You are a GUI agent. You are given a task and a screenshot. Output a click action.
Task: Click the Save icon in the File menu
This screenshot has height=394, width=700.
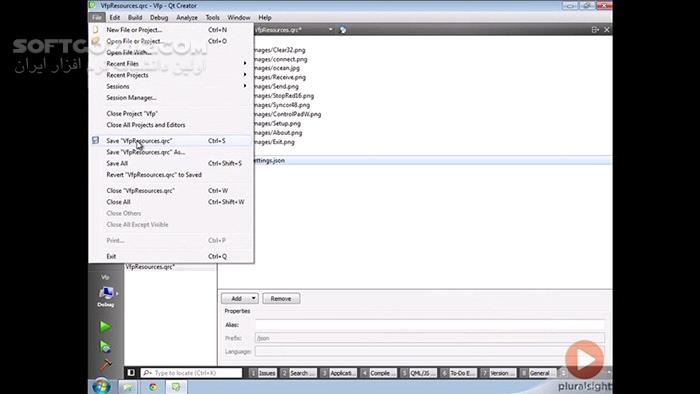96,141
